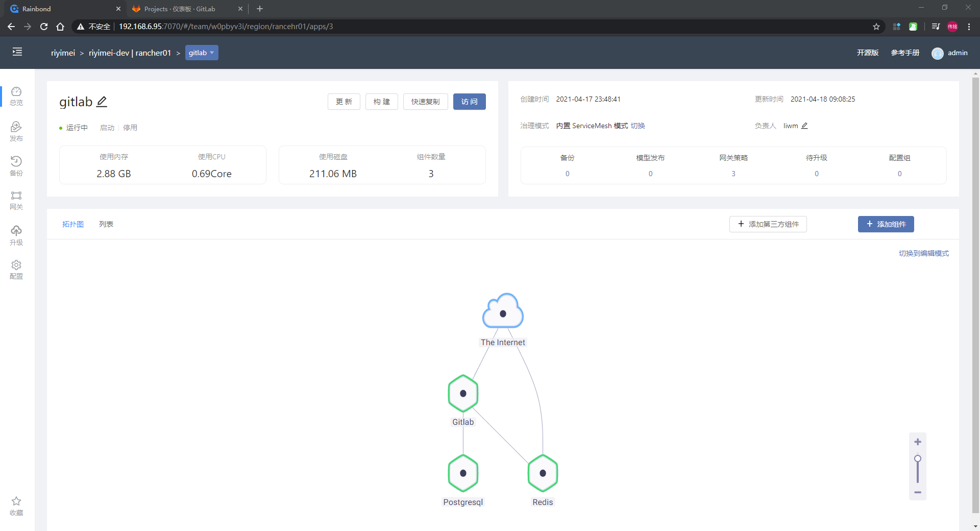
Task: Click the 更新 update button
Action: (x=344, y=102)
